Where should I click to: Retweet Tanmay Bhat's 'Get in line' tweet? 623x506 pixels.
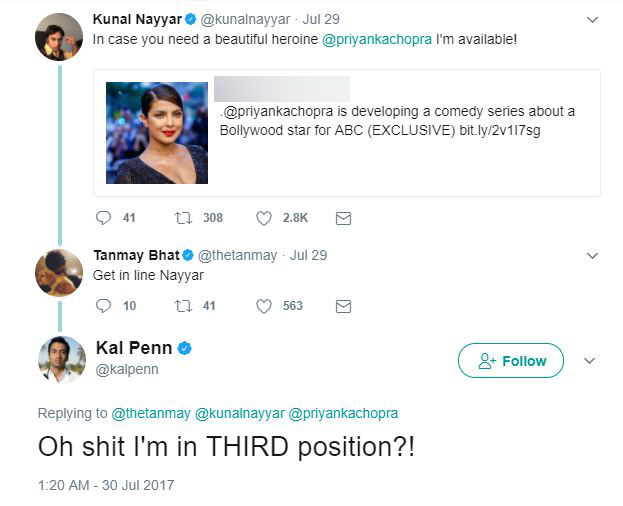click(184, 306)
